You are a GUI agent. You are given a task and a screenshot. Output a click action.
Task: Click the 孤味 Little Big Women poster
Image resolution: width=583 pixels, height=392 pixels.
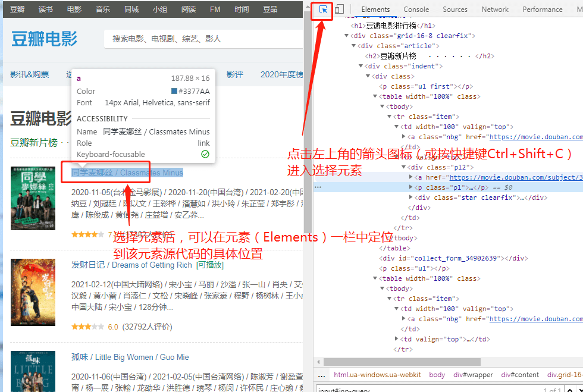33,371
